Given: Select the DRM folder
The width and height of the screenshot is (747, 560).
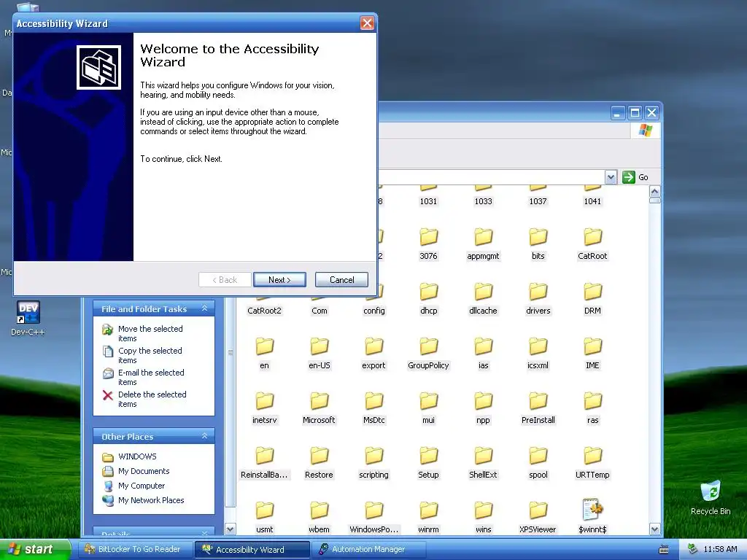Looking at the screenshot, I should coord(592,298).
